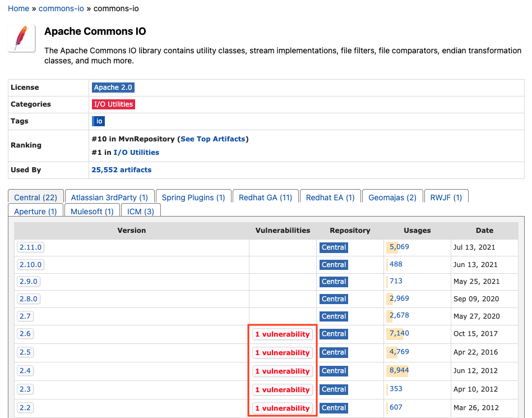Click the Usages column header
This screenshot has width=532, height=418.
[x=417, y=230]
